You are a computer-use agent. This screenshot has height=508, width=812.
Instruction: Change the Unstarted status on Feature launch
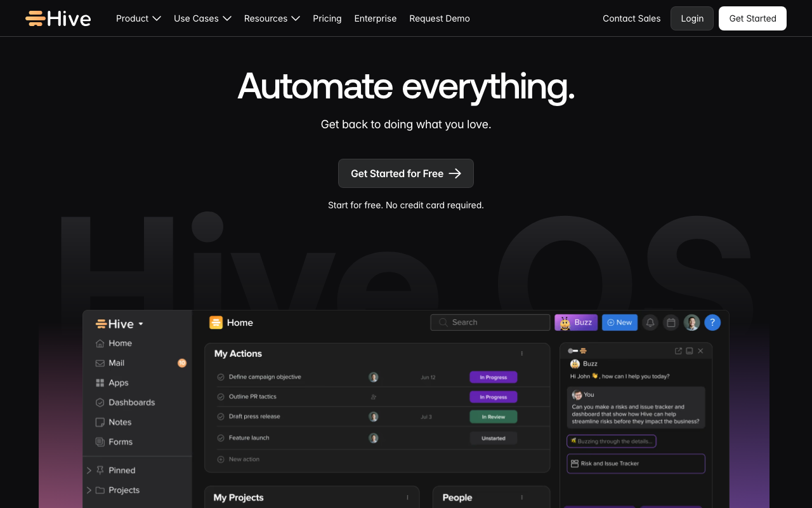pos(494,438)
